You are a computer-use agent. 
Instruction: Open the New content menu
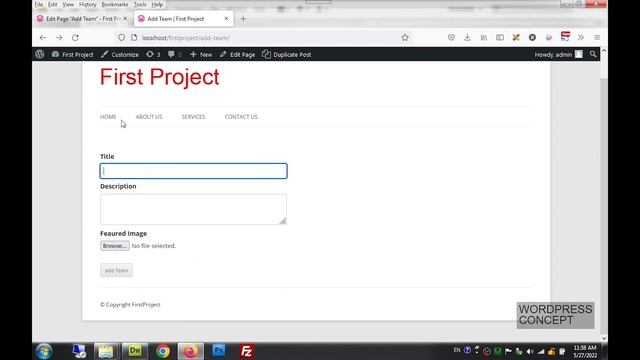point(201,54)
